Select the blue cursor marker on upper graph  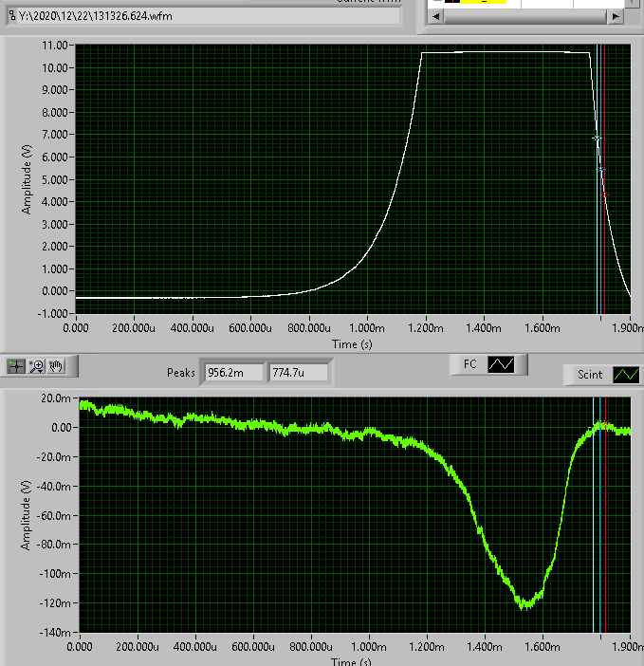point(599,170)
